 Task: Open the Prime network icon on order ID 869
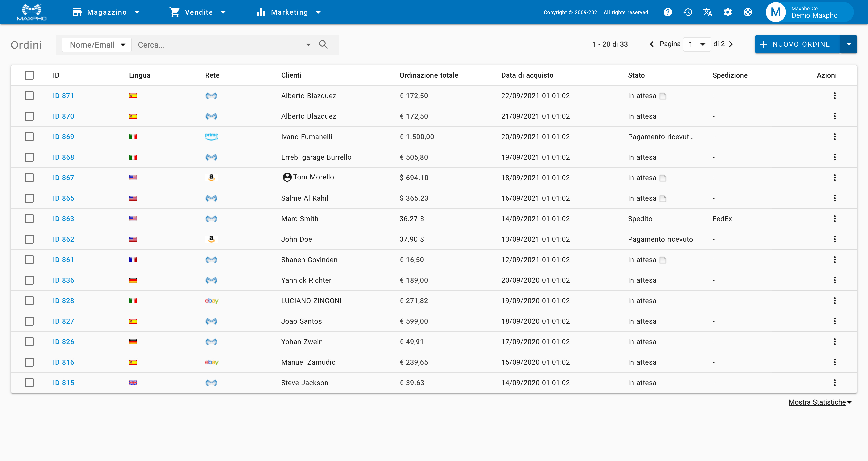[211, 137]
